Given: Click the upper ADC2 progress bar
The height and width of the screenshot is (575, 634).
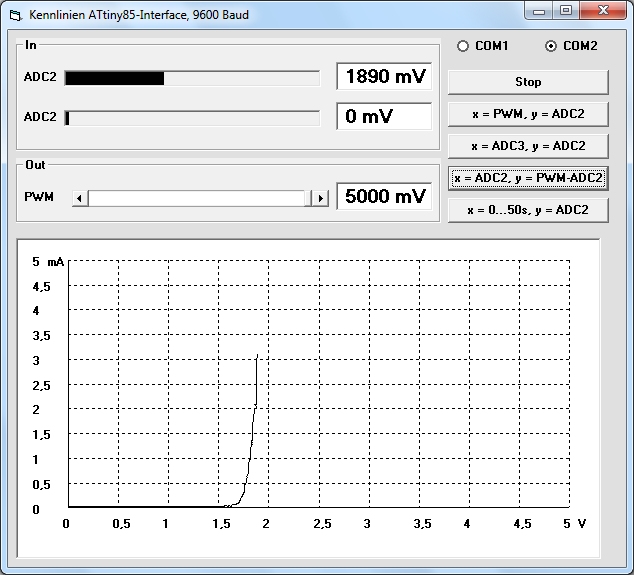Looking at the screenshot, I should pyautogui.click(x=192, y=78).
